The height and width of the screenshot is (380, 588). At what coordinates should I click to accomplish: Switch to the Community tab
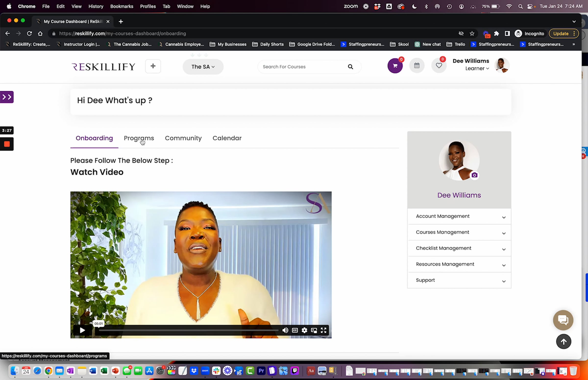[x=183, y=138]
